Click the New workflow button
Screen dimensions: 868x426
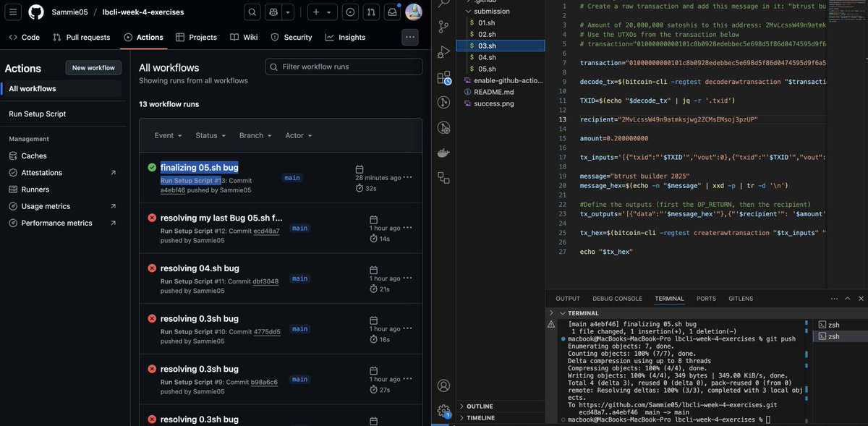point(93,68)
